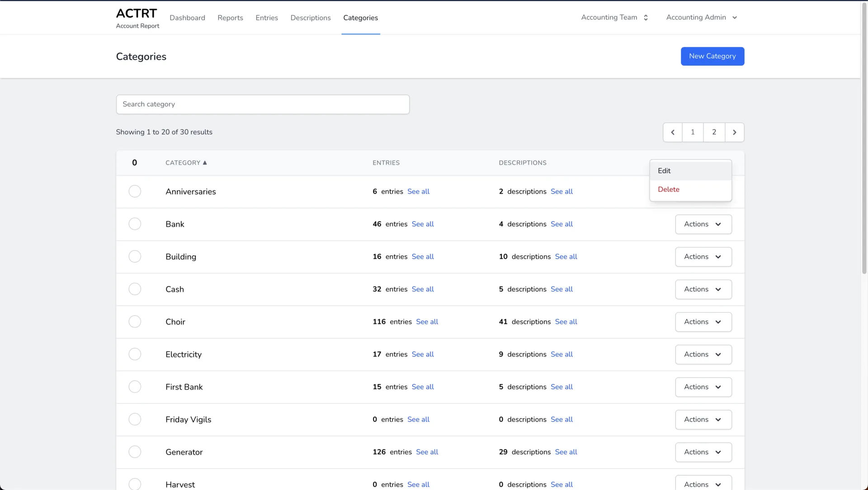Select the Cash row checkbox

click(135, 289)
